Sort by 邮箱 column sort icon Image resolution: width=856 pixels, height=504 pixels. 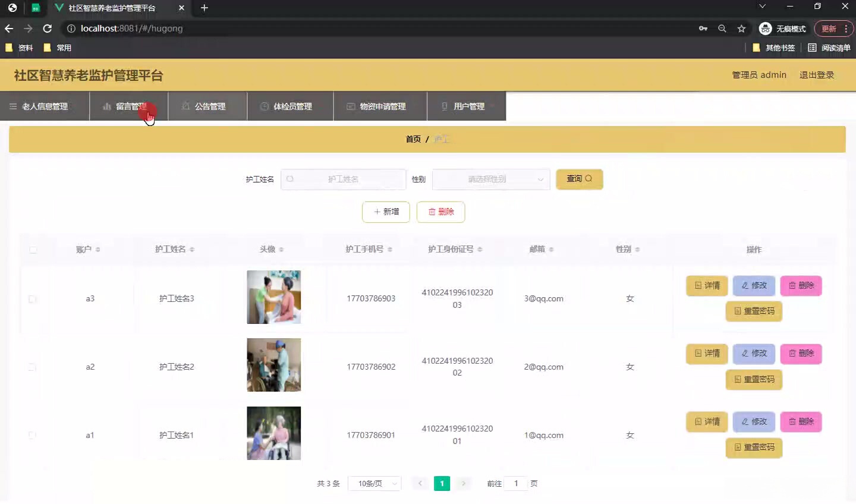(551, 250)
